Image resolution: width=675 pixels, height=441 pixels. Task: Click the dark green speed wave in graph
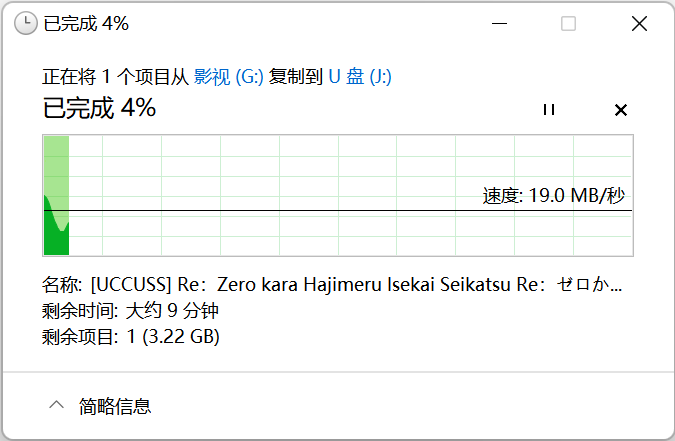[x=52, y=235]
